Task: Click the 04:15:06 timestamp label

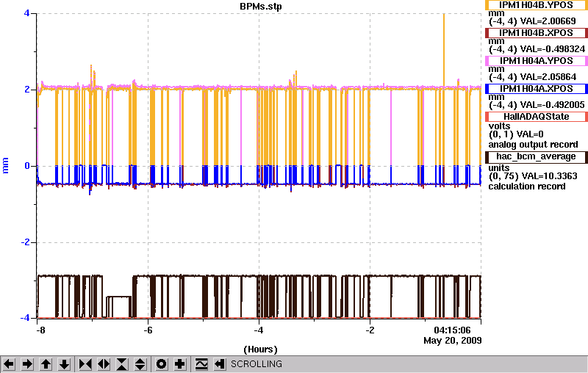Action: coord(452,330)
